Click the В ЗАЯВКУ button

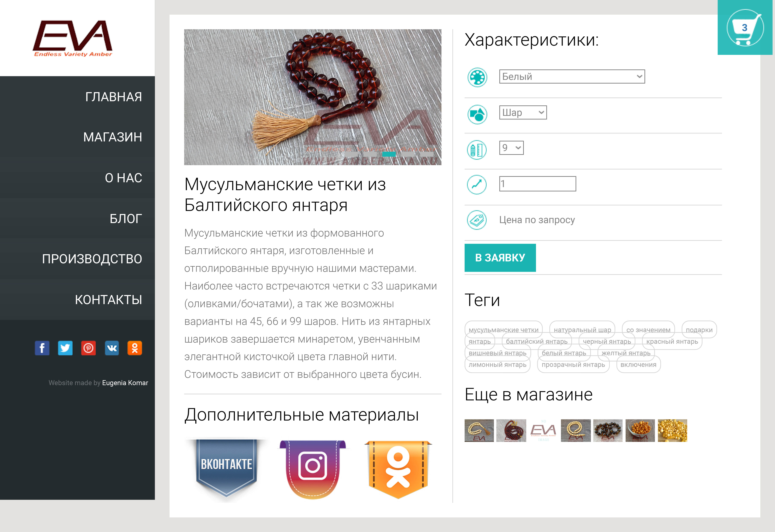(x=500, y=258)
